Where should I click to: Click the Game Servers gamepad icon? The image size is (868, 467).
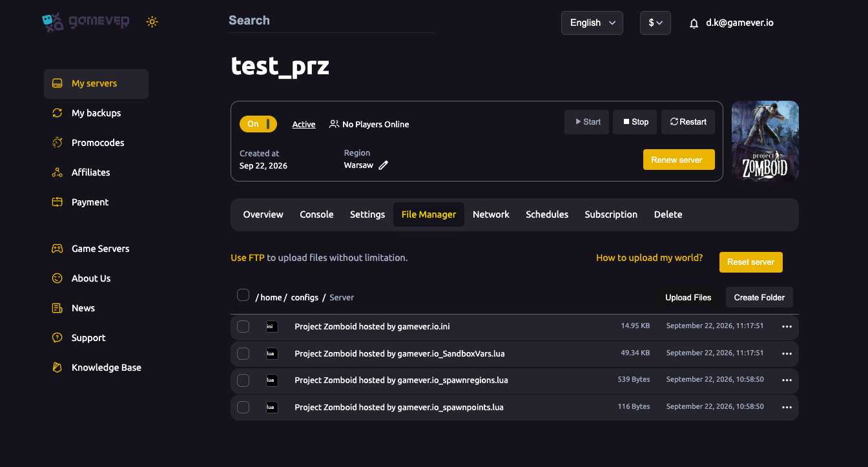click(x=57, y=249)
